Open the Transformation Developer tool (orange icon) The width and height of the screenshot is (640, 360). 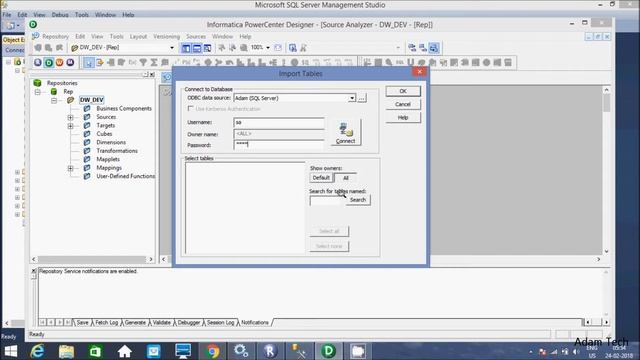coord(60,62)
